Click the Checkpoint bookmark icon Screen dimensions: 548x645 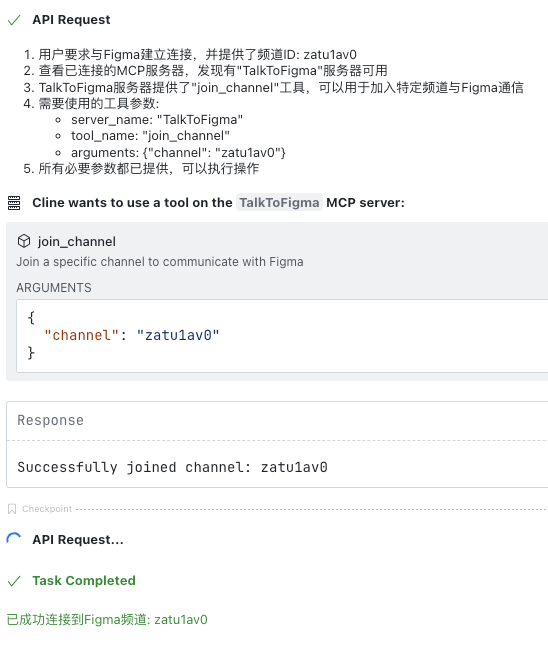tap(12, 509)
